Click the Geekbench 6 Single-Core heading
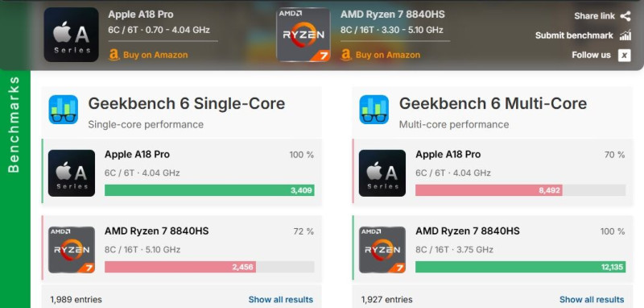Image resolution: width=644 pixels, height=308 pixels. pos(187,104)
